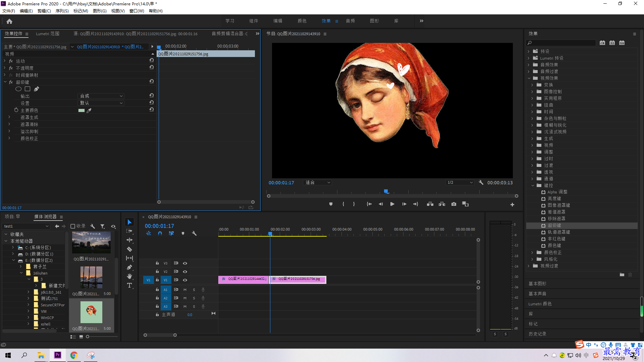Solo audio track A2
Screen dimensions: 644x362
pos(194,298)
